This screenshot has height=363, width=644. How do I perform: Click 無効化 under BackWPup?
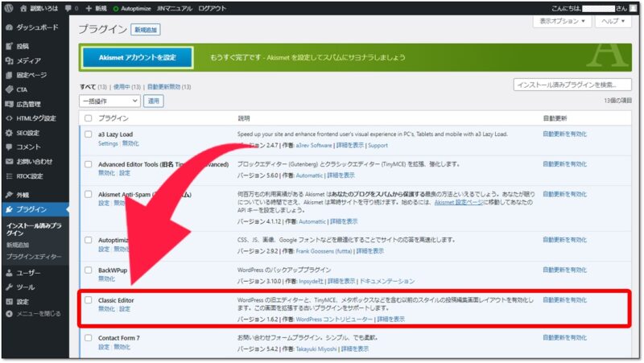click(x=106, y=278)
